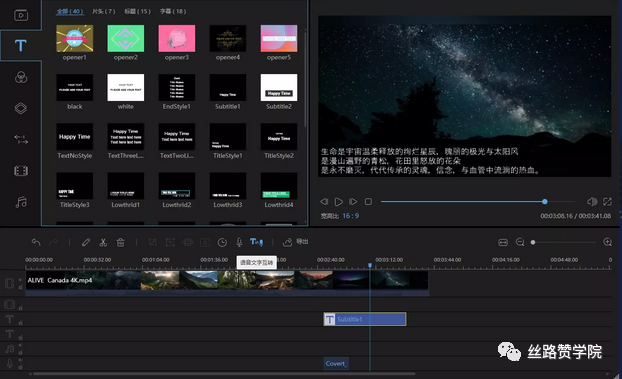Select the Text templates sidebar icon
This screenshot has width=622, height=379.
[x=21, y=46]
